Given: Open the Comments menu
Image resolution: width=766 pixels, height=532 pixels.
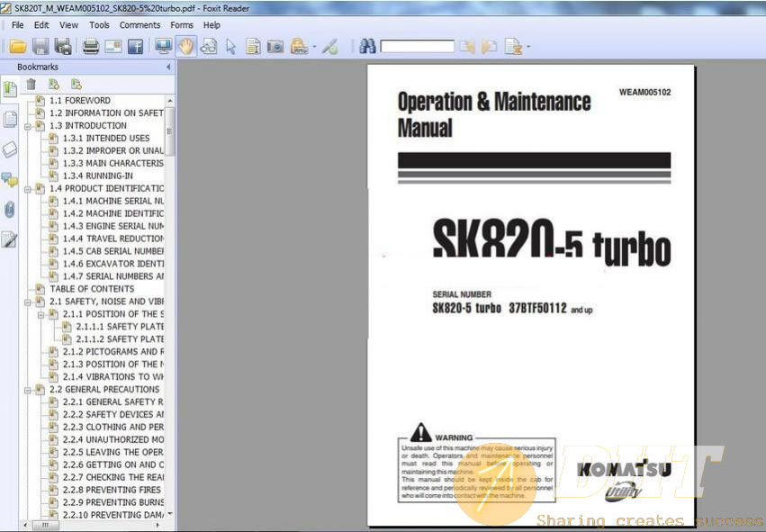Looking at the screenshot, I should tap(140, 25).
